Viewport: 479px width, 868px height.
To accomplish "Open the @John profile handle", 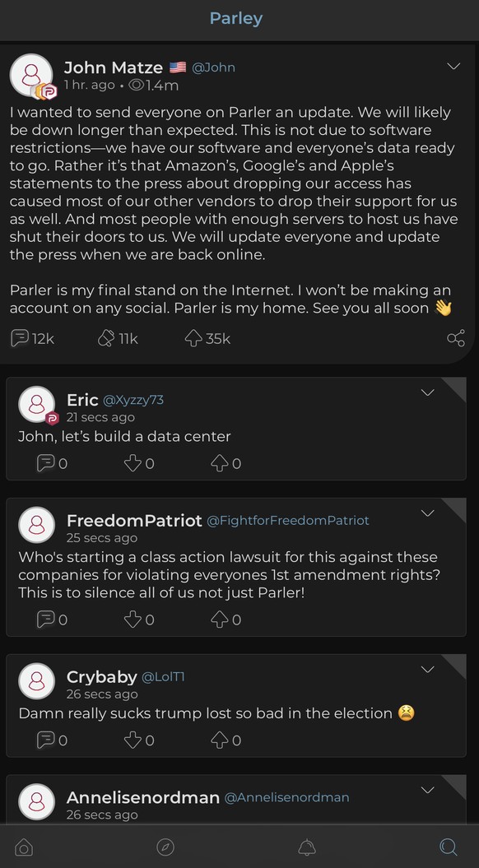I will click(x=213, y=67).
